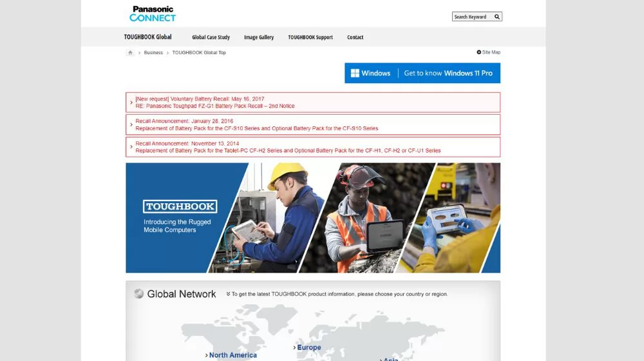Viewport: 644px width, 361px height.
Task: Open CF-H2 battery recall announcement
Action: point(313,147)
